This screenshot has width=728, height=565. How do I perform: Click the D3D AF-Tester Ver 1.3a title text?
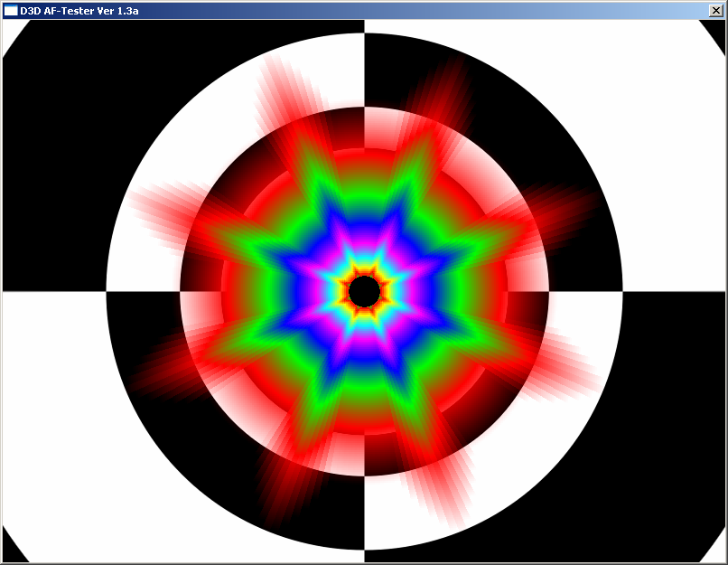point(77,10)
